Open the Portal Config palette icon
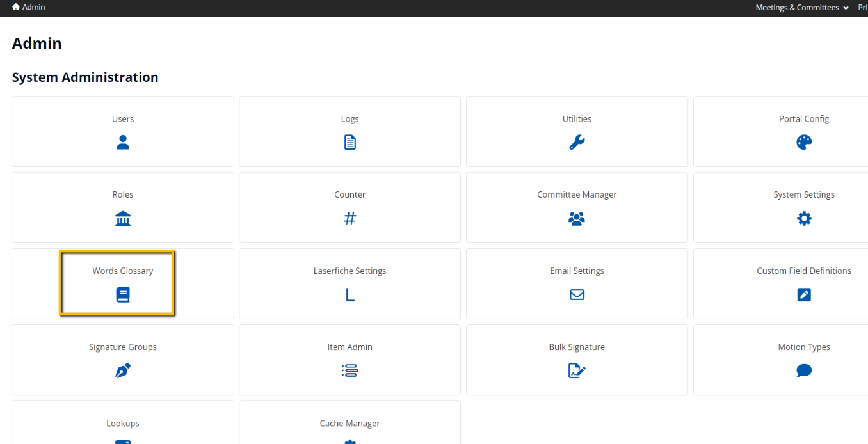868x444 pixels. coord(804,142)
